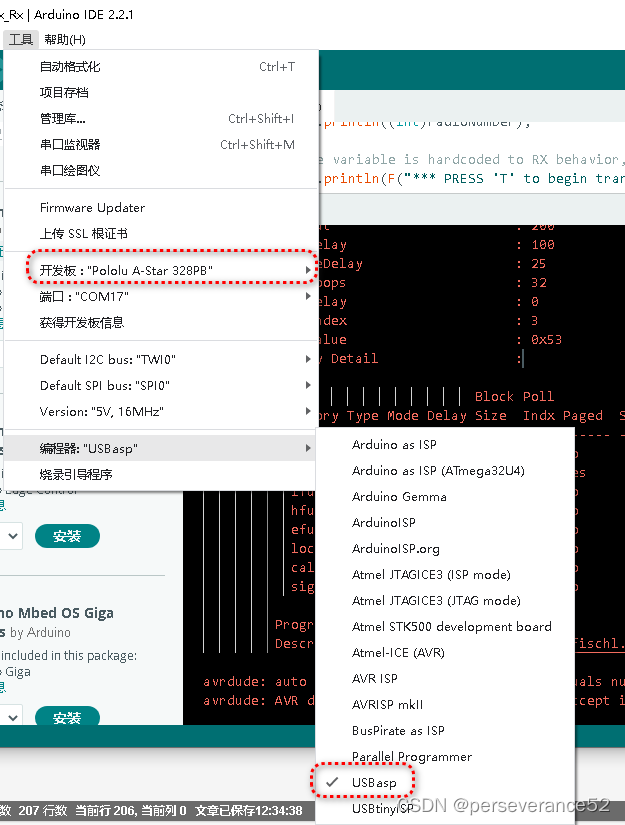This screenshot has height=825, width=625.
Task: Select Atmel STK500 development board programmer
Action: pos(445,627)
